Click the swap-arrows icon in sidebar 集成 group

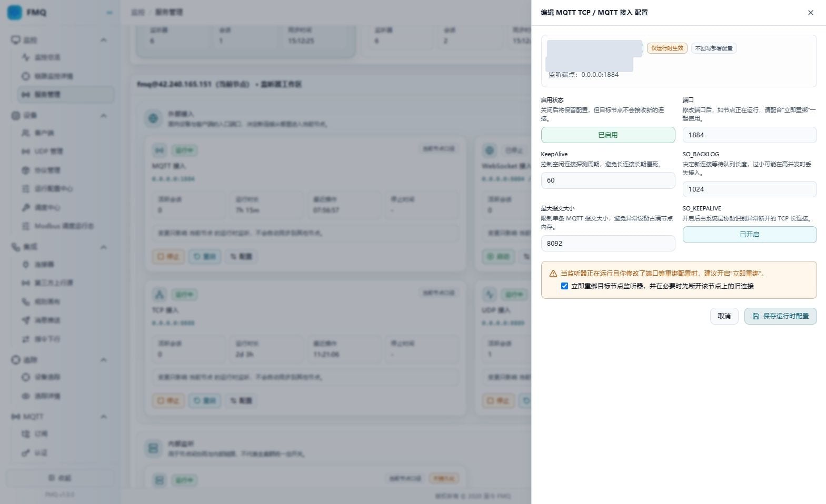[25, 339]
